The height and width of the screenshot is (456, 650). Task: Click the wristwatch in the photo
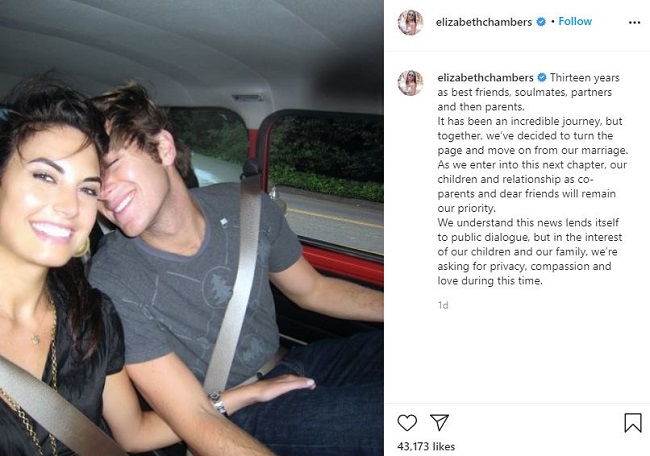point(218,403)
